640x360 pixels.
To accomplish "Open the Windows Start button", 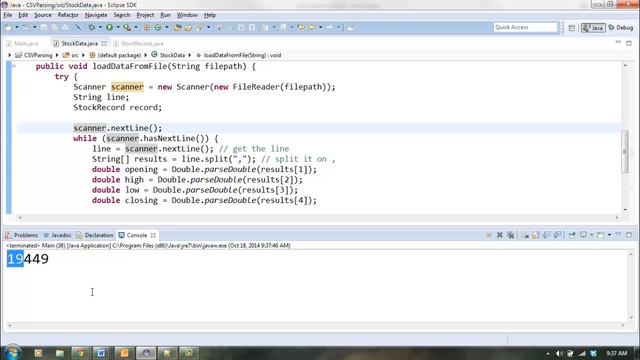I will pos(13,352).
